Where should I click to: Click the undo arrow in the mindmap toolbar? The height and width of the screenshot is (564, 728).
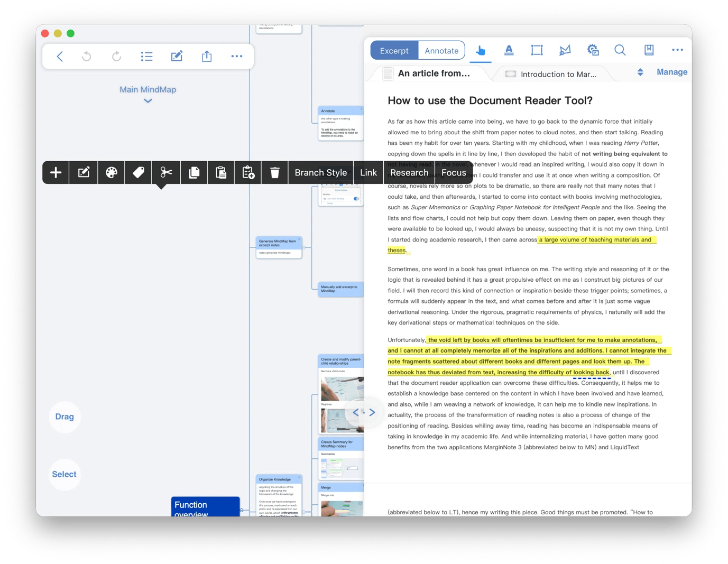(87, 57)
